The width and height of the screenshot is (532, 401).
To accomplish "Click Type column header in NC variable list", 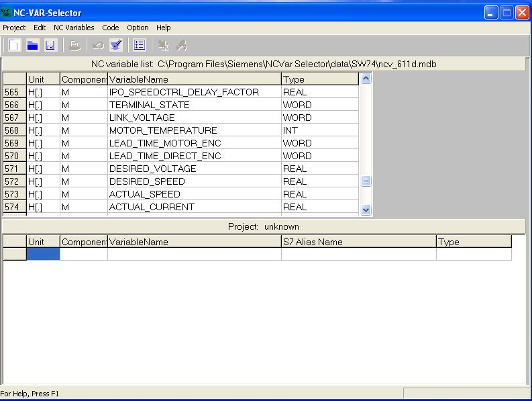I will [320, 79].
